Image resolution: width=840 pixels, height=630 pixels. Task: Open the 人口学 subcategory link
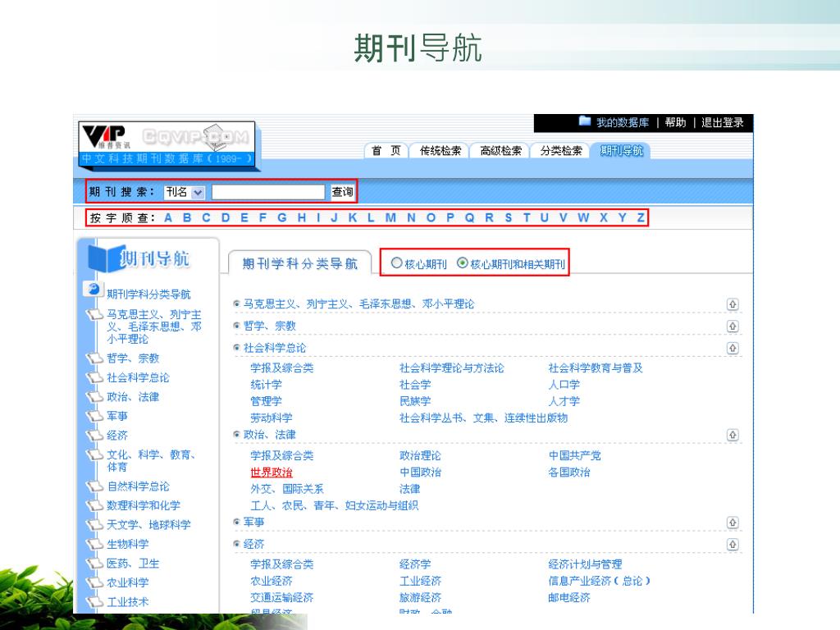[564, 385]
